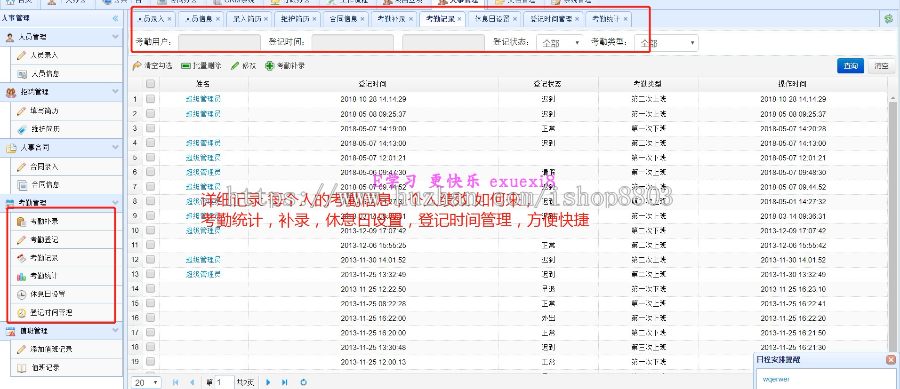
Task: Click 清空勾选 toolbar action
Action: [152, 66]
